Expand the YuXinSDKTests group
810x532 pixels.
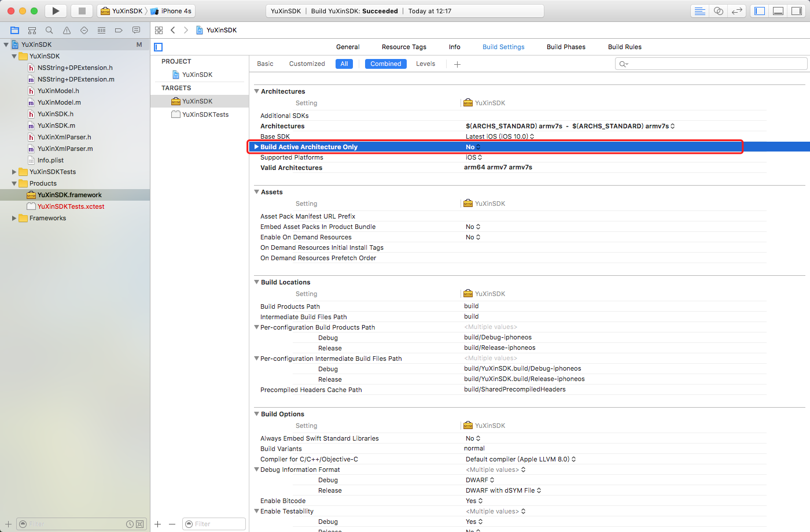(14, 172)
